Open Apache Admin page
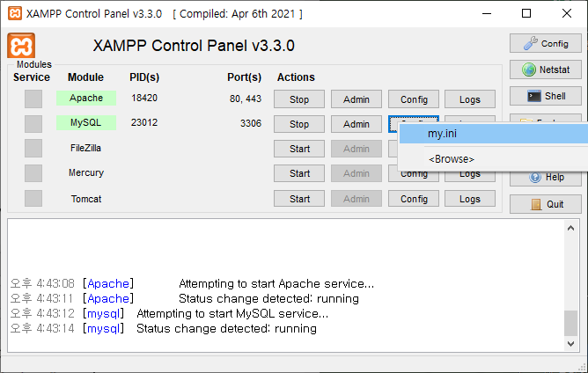This screenshot has height=373, width=588. (356, 99)
